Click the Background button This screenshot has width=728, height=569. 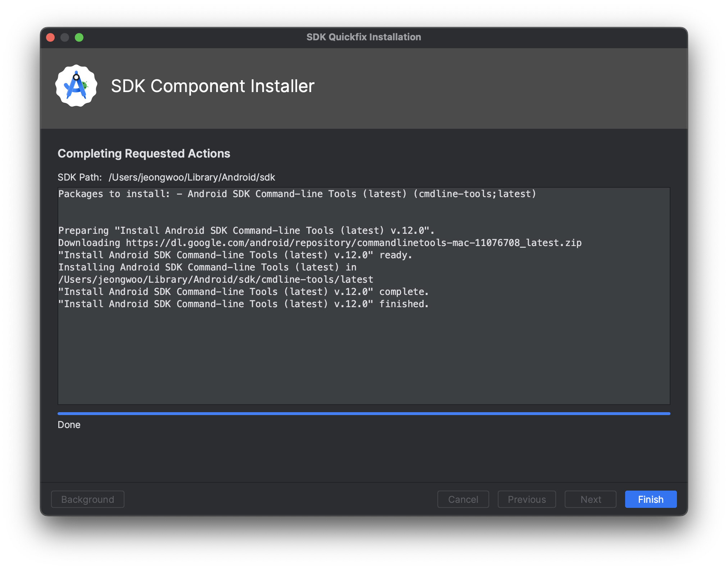pyautogui.click(x=88, y=499)
